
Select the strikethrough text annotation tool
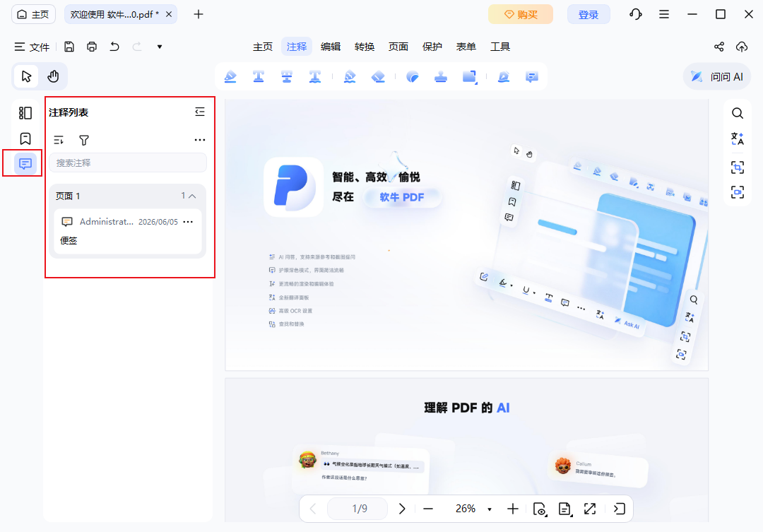[x=287, y=76]
